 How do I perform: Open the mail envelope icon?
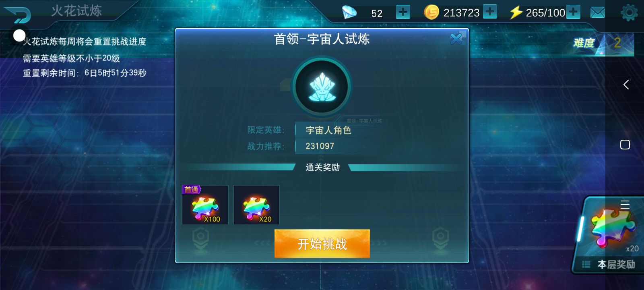pos(597,12)
